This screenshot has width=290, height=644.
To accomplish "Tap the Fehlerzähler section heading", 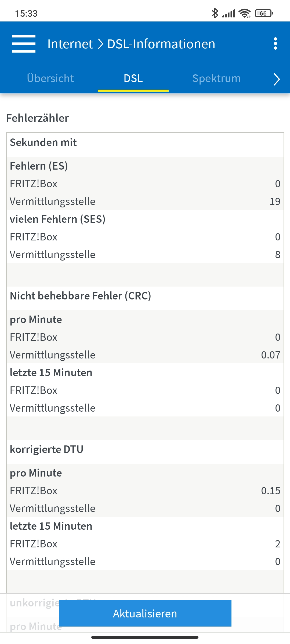I will pos(38,118).
